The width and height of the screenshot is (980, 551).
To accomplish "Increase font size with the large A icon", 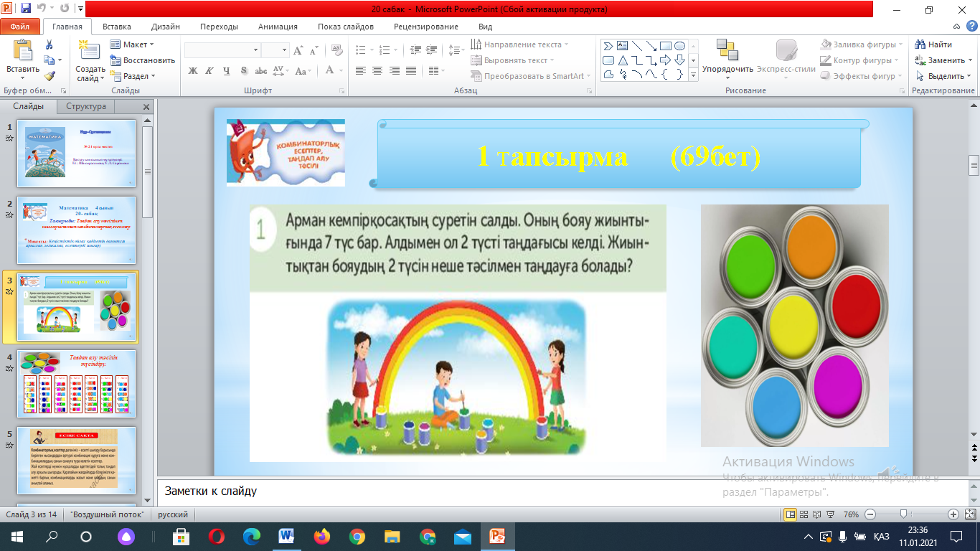I will 299,50.
